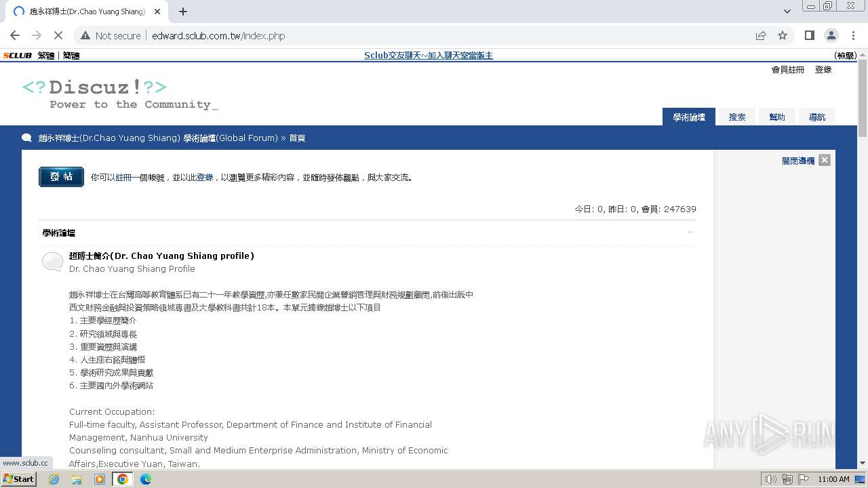Click the Discuz! logo
This screenshot has width=868, height=488.
pos(120,94)
